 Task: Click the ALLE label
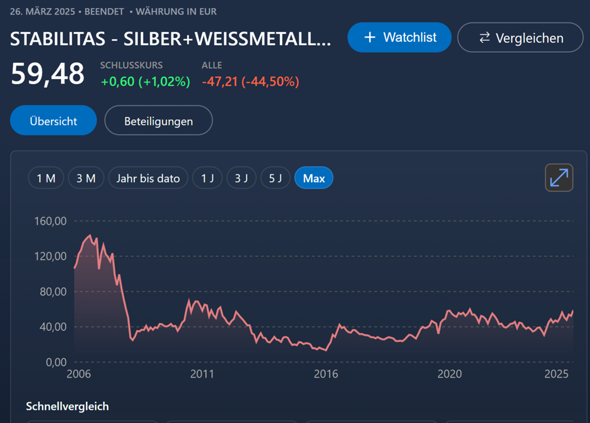pos(212,65)
